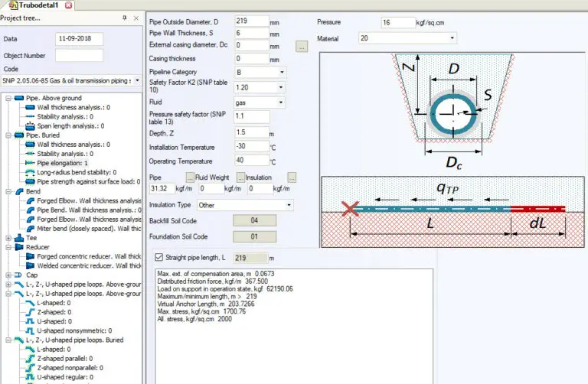Expand the Tee tree node

coord(8,237)
